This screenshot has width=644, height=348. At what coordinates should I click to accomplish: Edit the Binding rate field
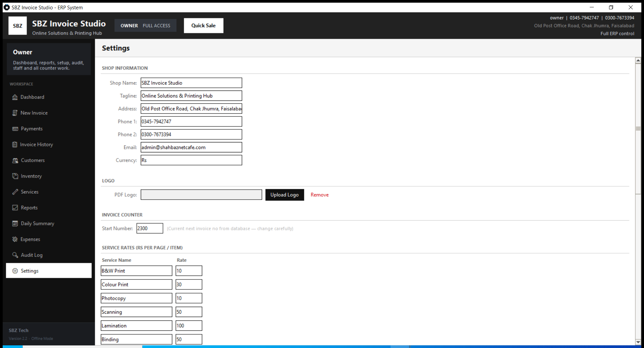pyautogui.click(x=189, y=339)
